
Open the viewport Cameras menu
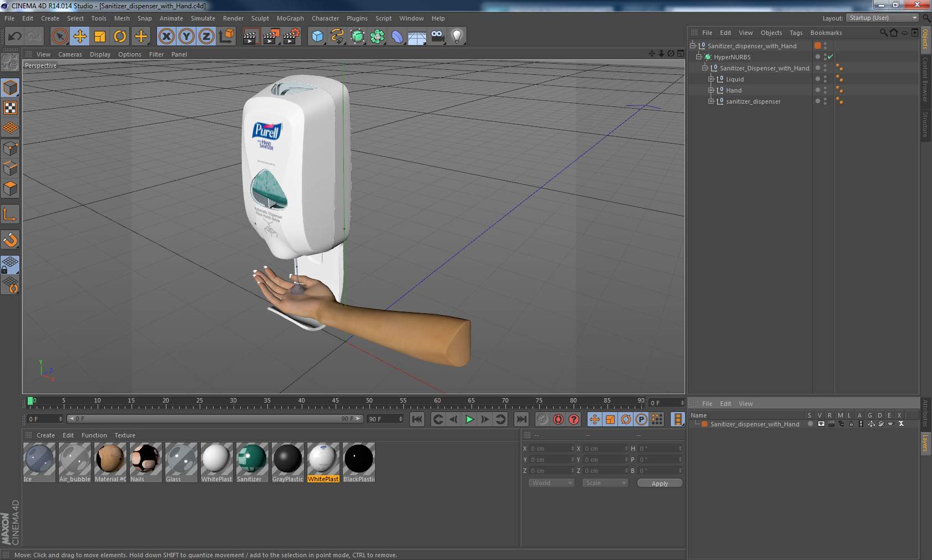(70, 54)
